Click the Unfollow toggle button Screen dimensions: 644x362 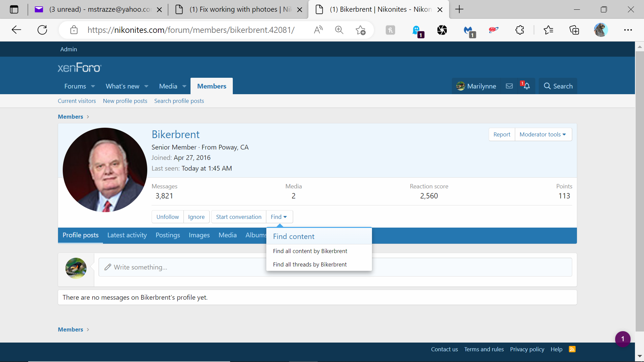(x=167, y=217)
